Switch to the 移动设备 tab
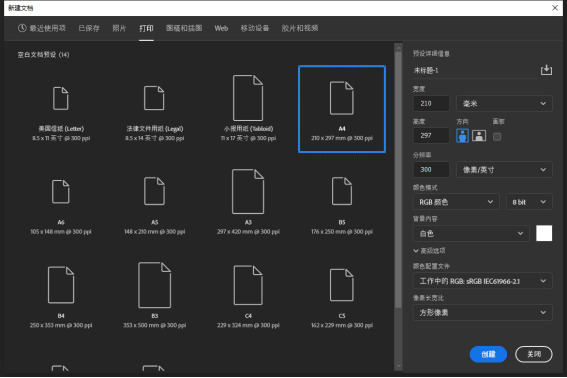The width and height of the screenshot is (567, 378). click(x=255, y=28)
